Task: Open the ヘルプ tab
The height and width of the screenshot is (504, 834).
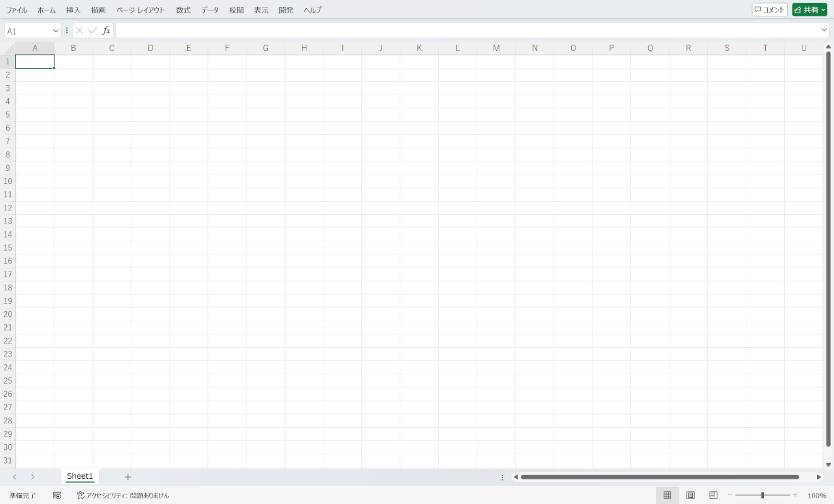Action: click(313, 10)
